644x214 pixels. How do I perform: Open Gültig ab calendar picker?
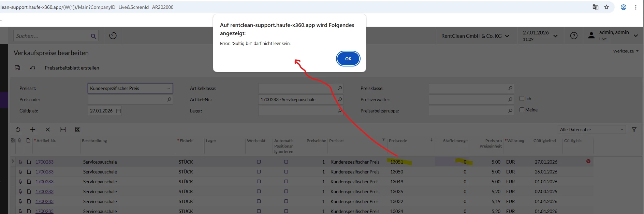click(118, 111)
